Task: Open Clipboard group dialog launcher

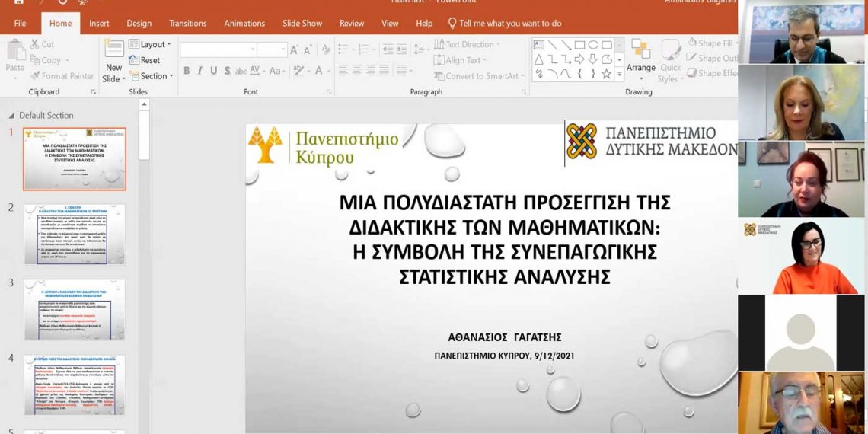Action: 93,92
